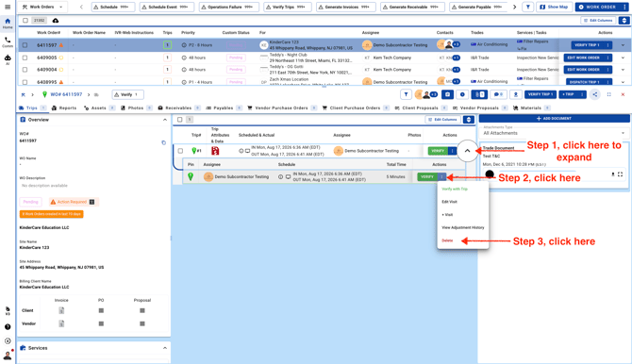Go to Home in sidebar

click(x=8, y=24)
